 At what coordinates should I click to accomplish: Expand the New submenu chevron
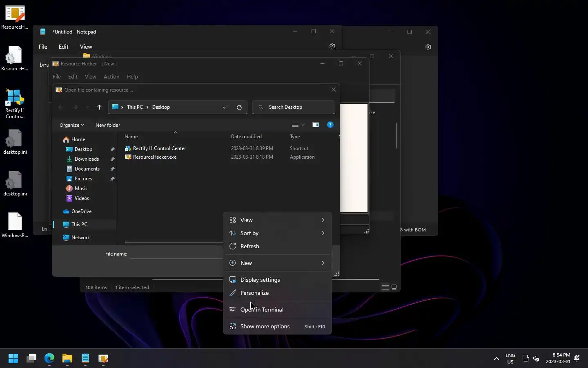[x=323, y=263]
